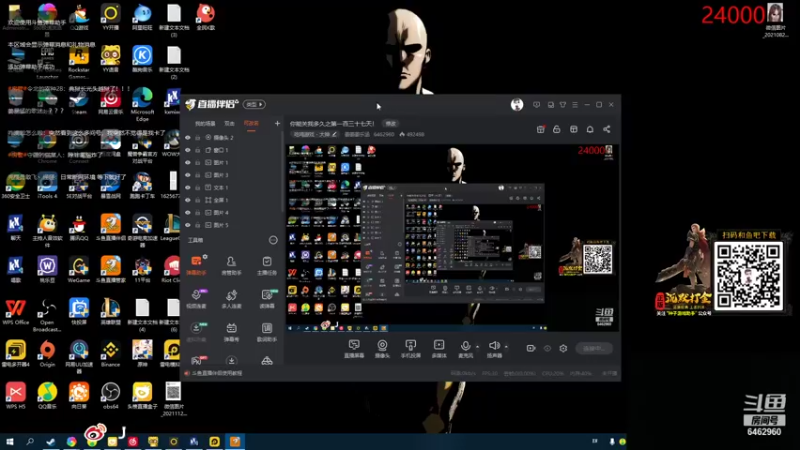Open notifications bell icon
The width and height of the screenshot is (800, 450).
pyautogui.click(x=590, y=130)
